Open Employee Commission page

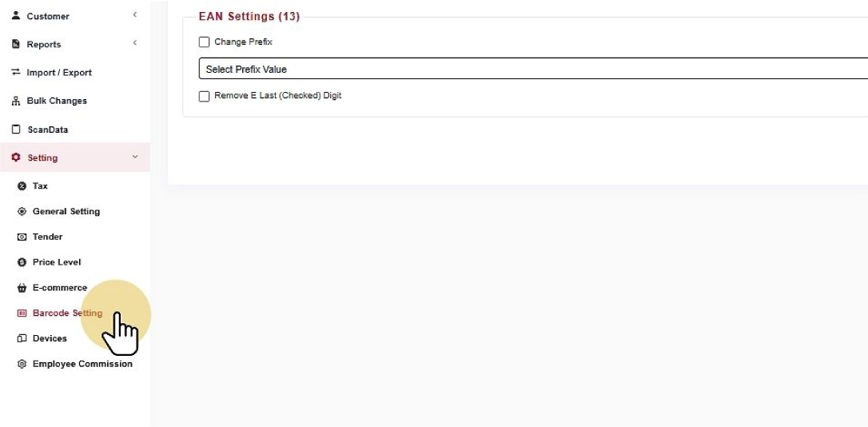coord(82,363)
